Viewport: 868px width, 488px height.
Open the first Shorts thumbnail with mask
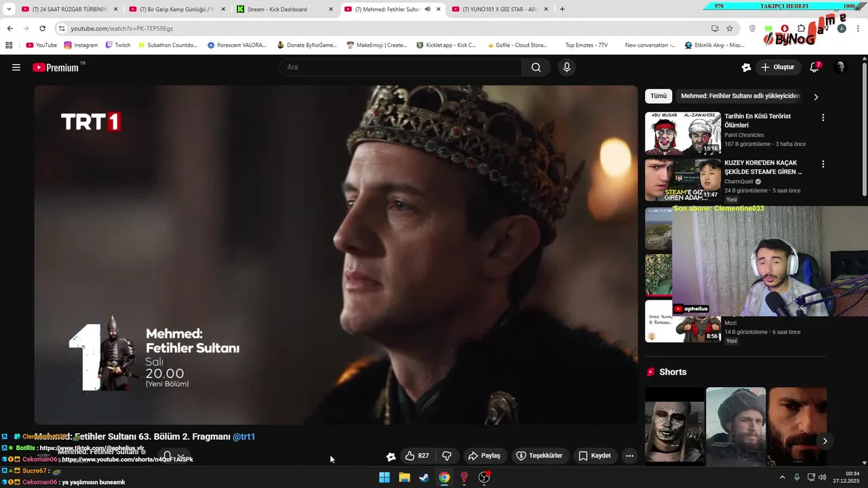pos(675,426)
